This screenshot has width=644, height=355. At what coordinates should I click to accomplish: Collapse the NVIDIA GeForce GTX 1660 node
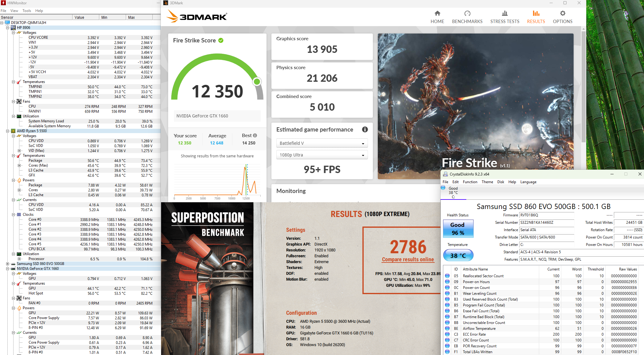(8, 269)
